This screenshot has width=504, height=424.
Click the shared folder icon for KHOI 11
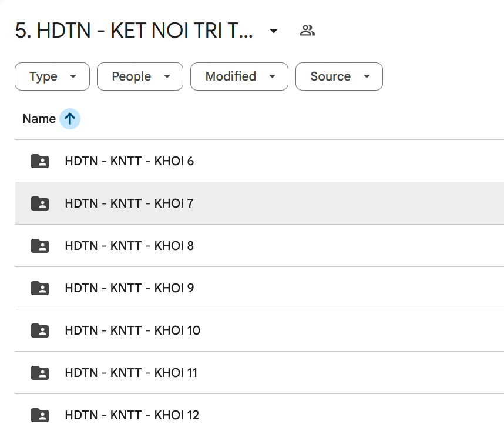(40, 373)
